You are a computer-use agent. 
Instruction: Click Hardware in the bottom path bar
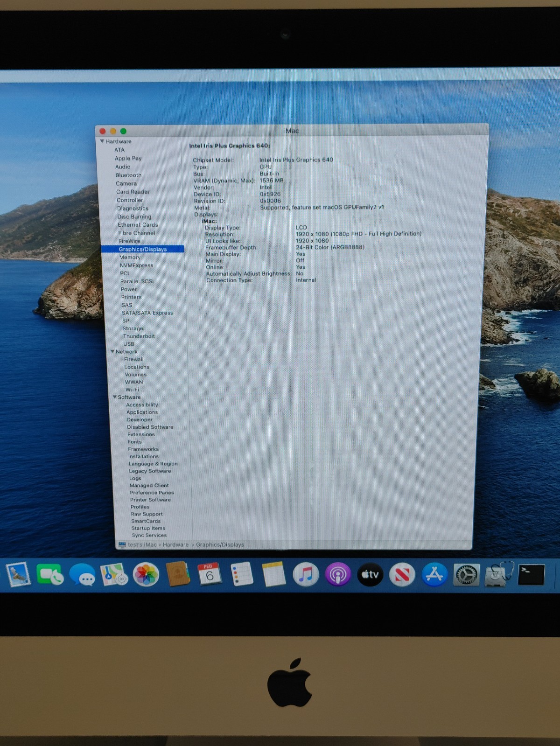(x=175, y=544)
